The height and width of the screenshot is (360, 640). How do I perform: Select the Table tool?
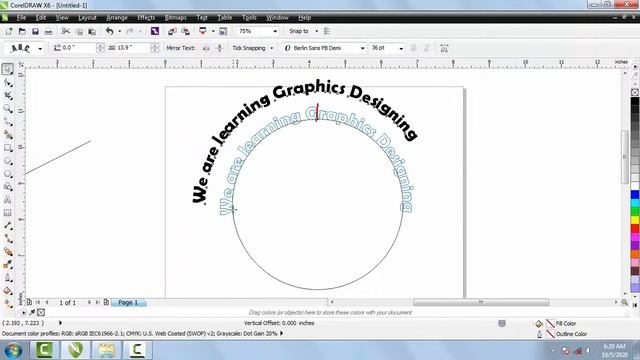[8, 213]
